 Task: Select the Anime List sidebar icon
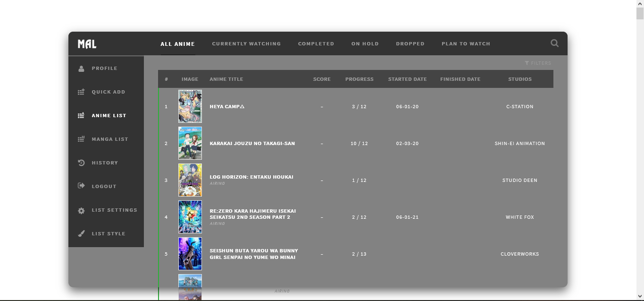(81, 115)
